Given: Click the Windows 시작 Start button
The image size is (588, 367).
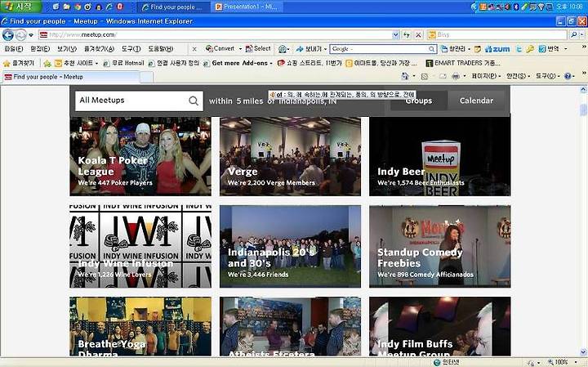Looking at the screenshot, I should (x=20, y=7).
